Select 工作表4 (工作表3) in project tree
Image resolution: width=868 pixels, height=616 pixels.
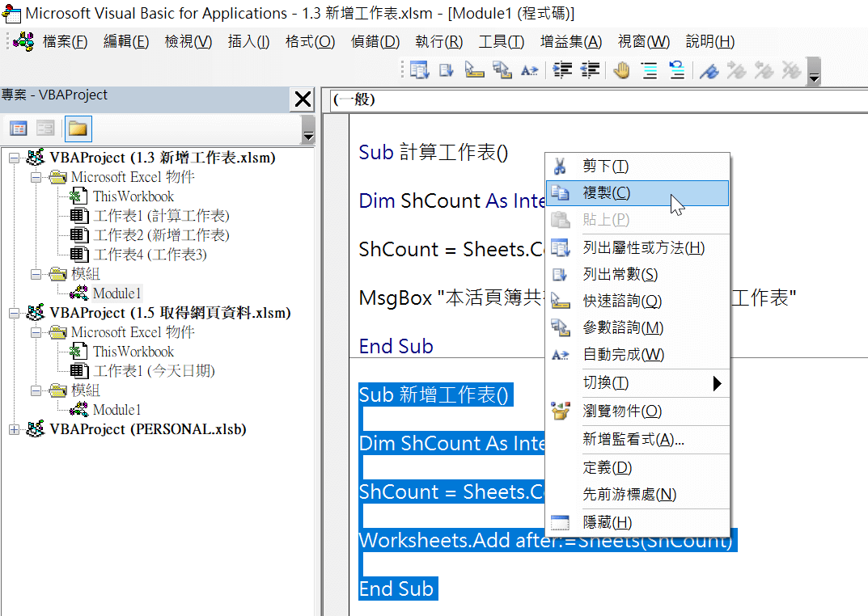tap(150, 255)
